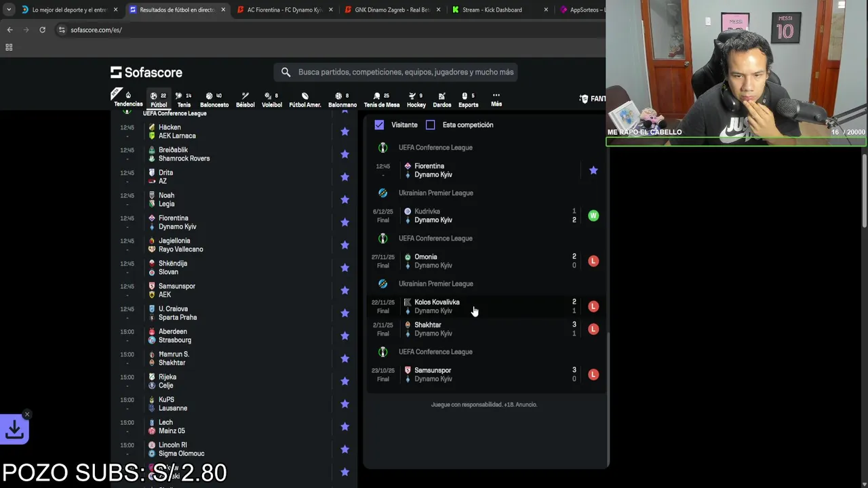Toggle favorite star for Häcken vs AEK Larnaca
Image resolution: width=868 pixels, height=488 pixels.
point(344,131)
